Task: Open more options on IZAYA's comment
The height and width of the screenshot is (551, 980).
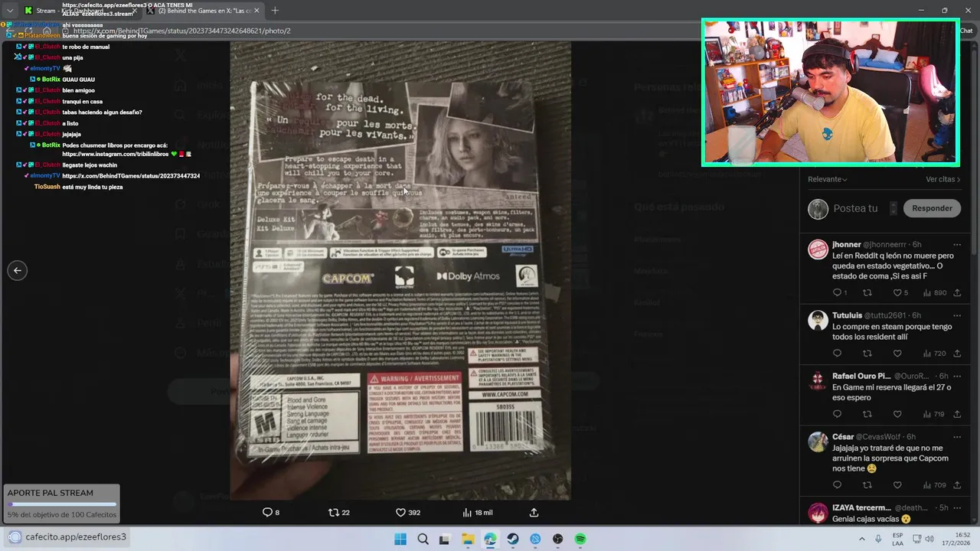Action: tap(957, 507)
